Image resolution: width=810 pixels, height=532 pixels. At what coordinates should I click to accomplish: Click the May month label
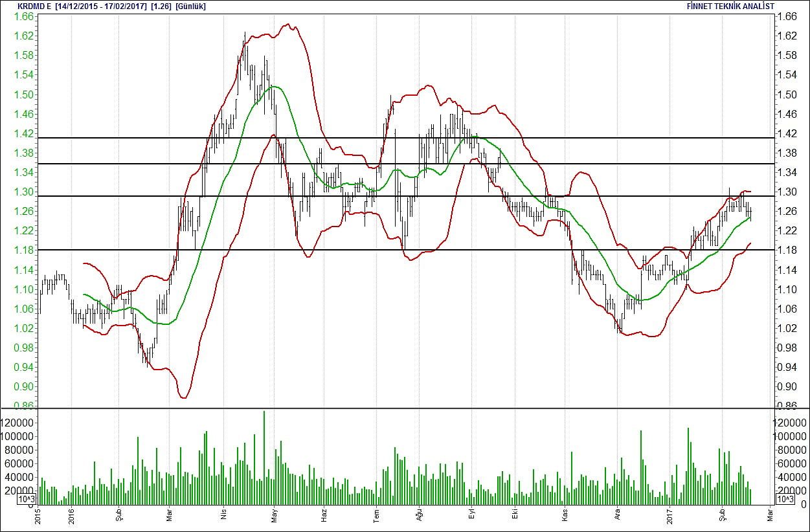point(273,516)
